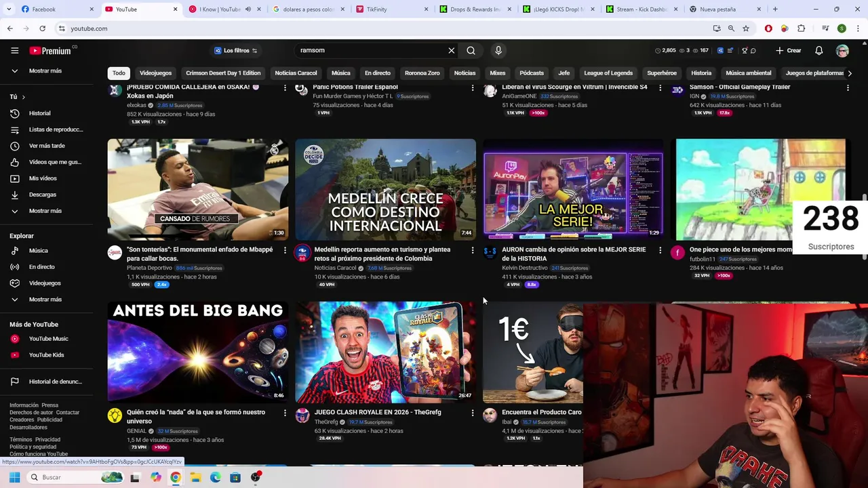Open the Planeta Deportivo channel link
This screenshot has width=868, height=488.
(149, 268)
